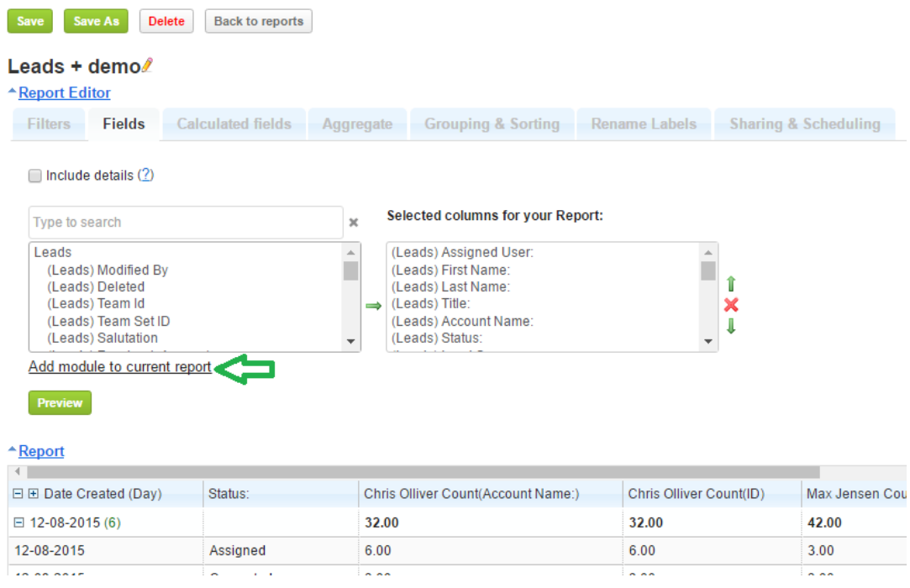Click the Type to search field

(185, 223)
